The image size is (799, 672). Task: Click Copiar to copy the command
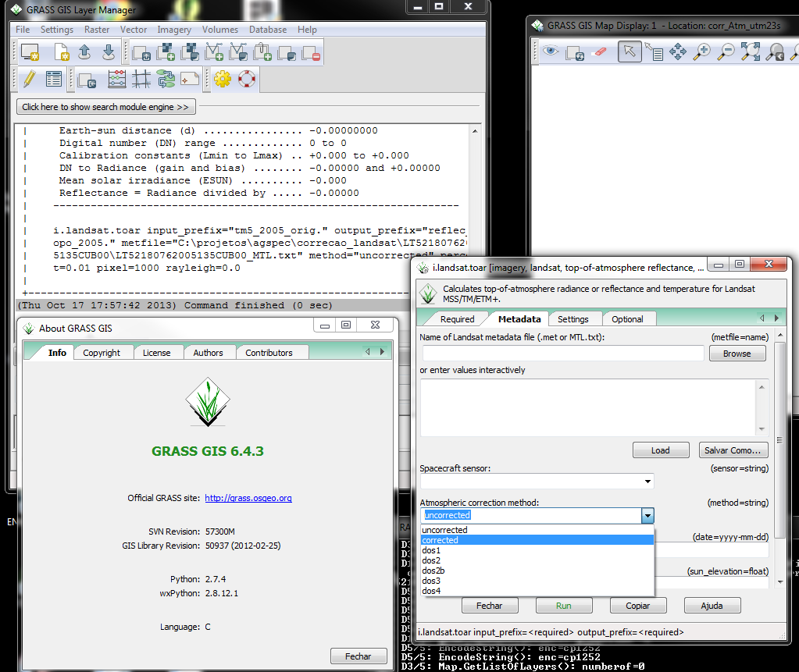(x=638, y=606)
